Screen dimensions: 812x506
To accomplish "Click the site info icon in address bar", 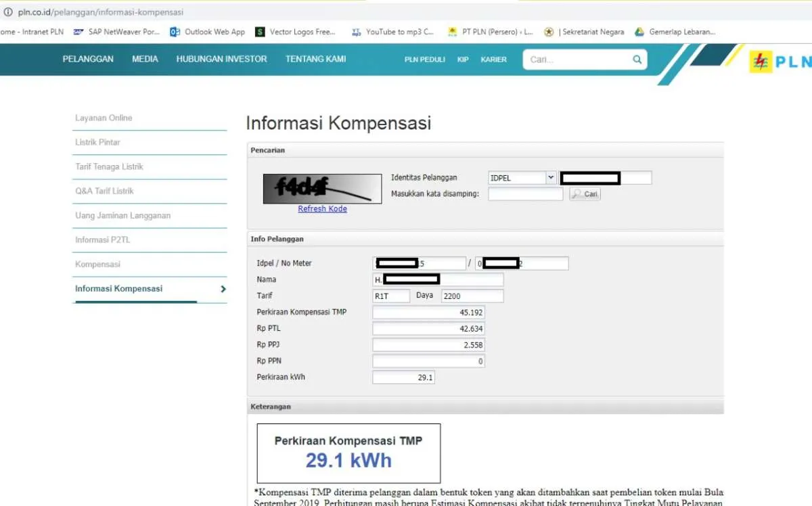I will point(8,12).
